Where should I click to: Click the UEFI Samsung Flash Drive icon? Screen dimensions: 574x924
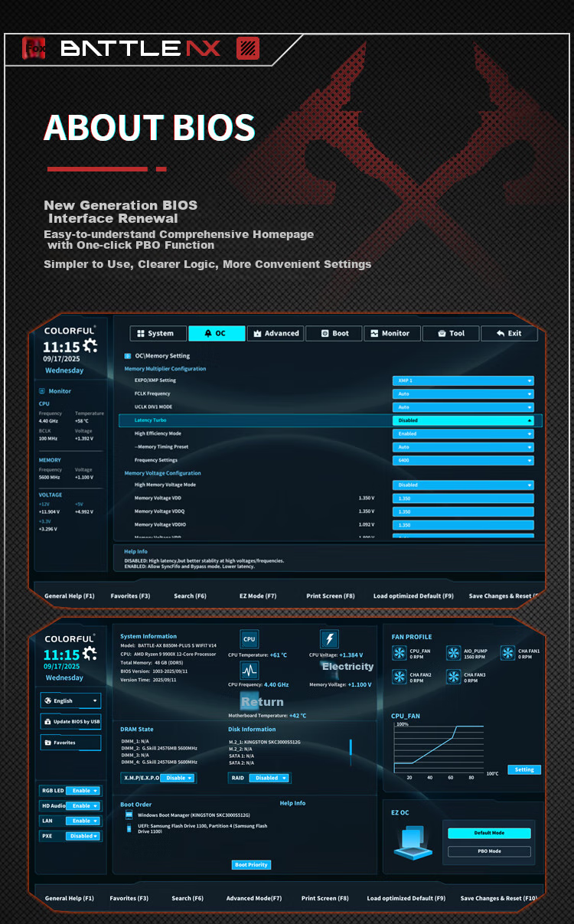click(x=129, y=828)
